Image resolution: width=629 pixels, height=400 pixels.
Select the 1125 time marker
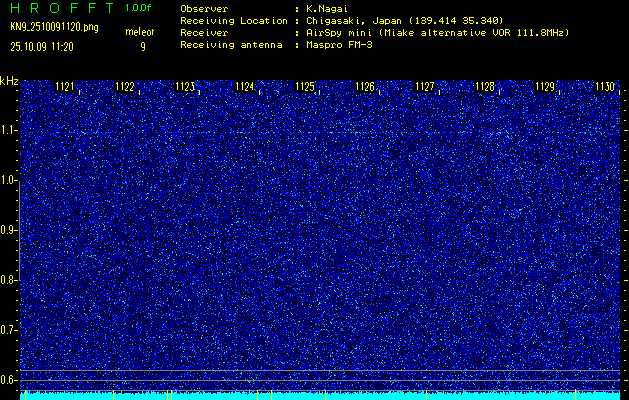[x=305, y=87]
